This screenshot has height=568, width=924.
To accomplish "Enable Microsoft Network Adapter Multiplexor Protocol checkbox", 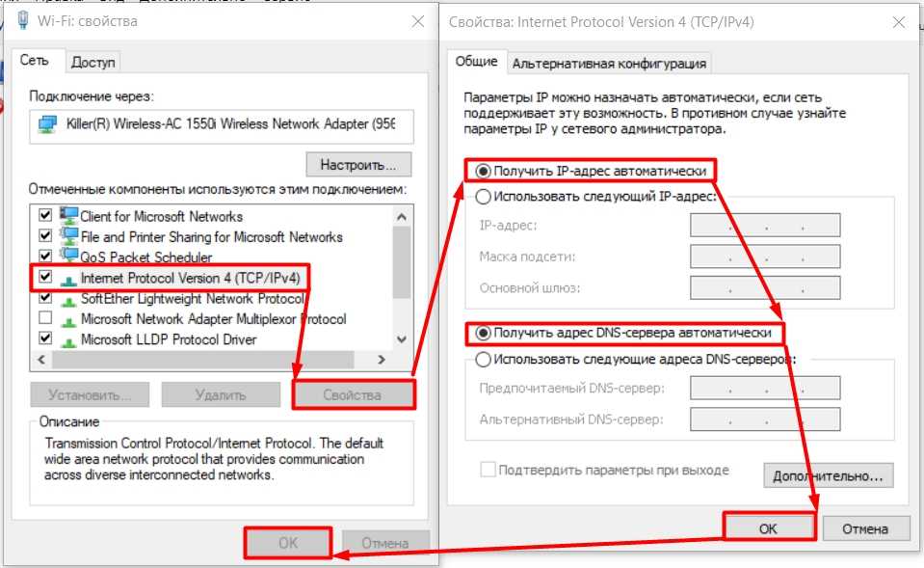I will tap(44, 319).
